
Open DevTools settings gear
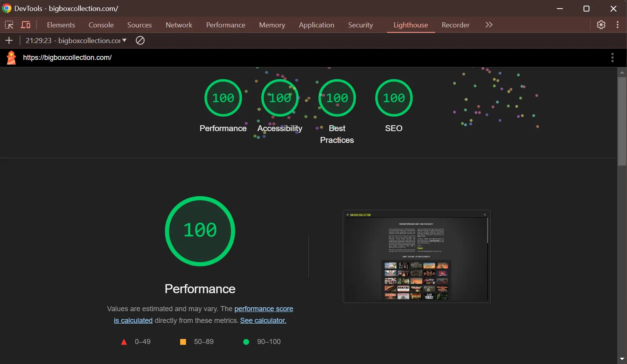(x=601, y=25)
